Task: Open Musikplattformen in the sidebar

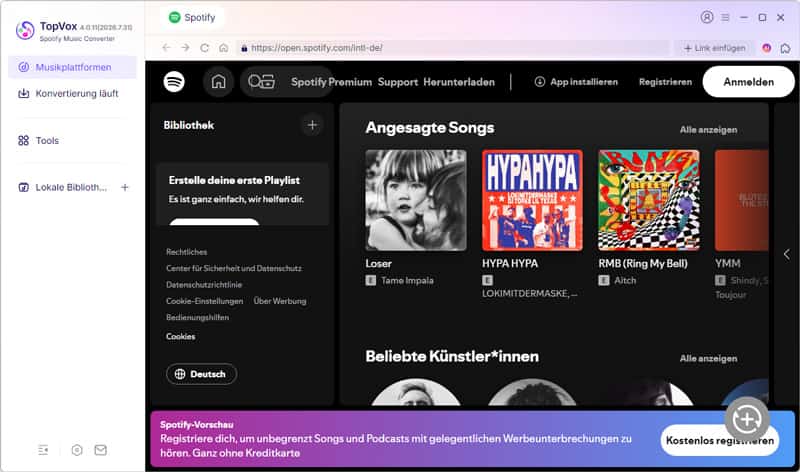Action: pyautogui.click(x=72, y=67)
